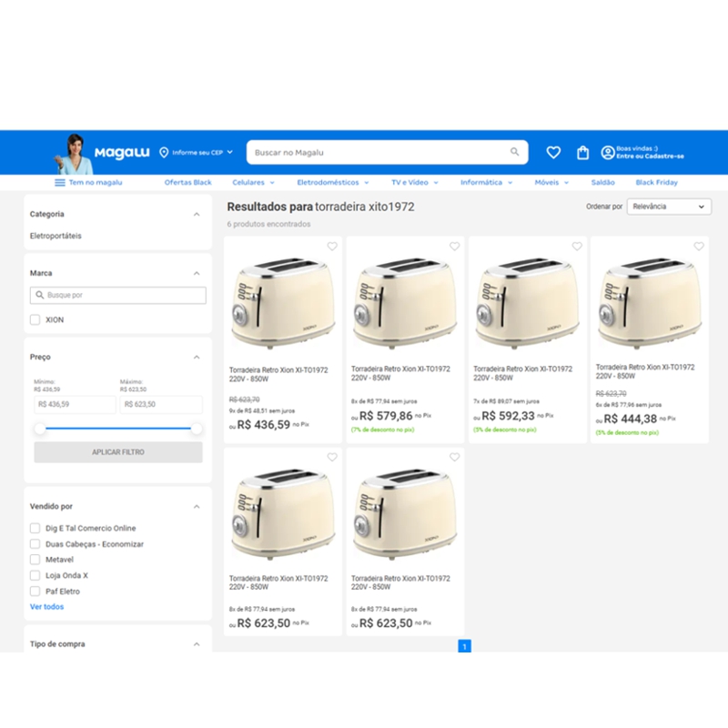Check the XION brand checkbox

tap(35, 320)
